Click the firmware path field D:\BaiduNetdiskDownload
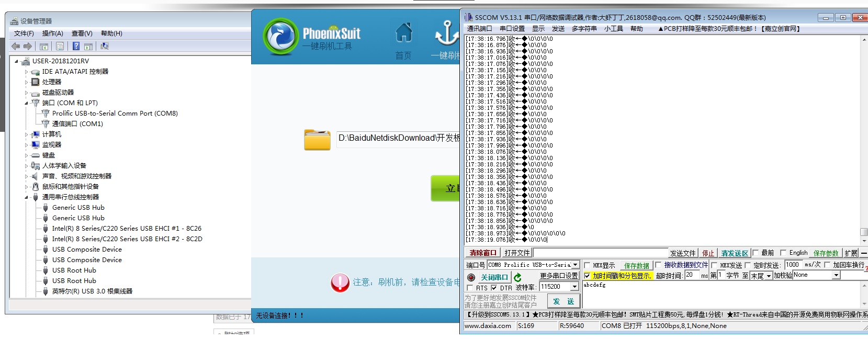 [x=398, y=139]
